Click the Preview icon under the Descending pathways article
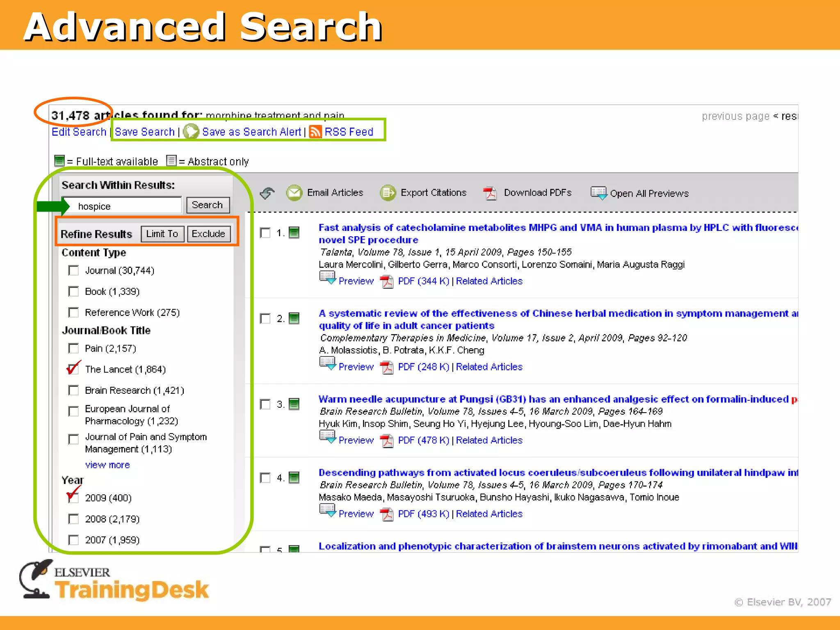 pyautogui.click(x=328, y=510)
